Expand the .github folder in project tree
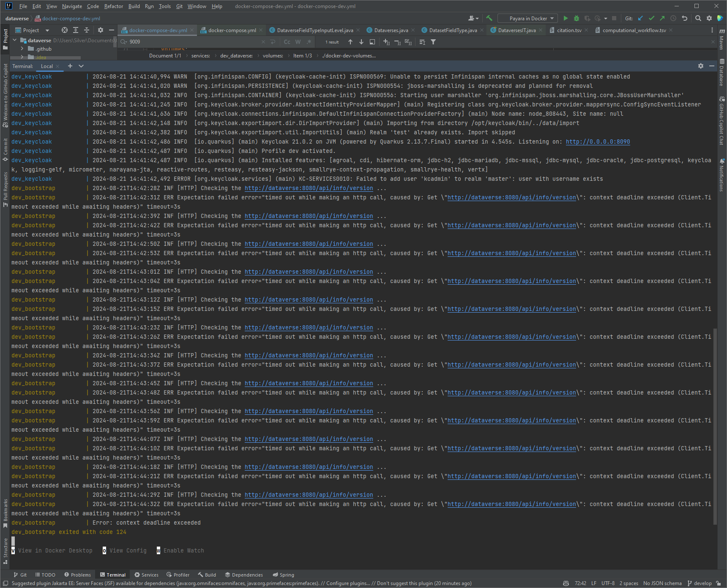727x588 pixels. click(22, 49)
